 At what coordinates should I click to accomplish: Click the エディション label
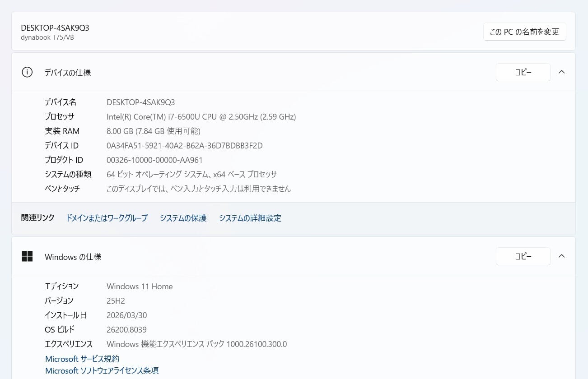pyautogui.click(x=61, y=286)
